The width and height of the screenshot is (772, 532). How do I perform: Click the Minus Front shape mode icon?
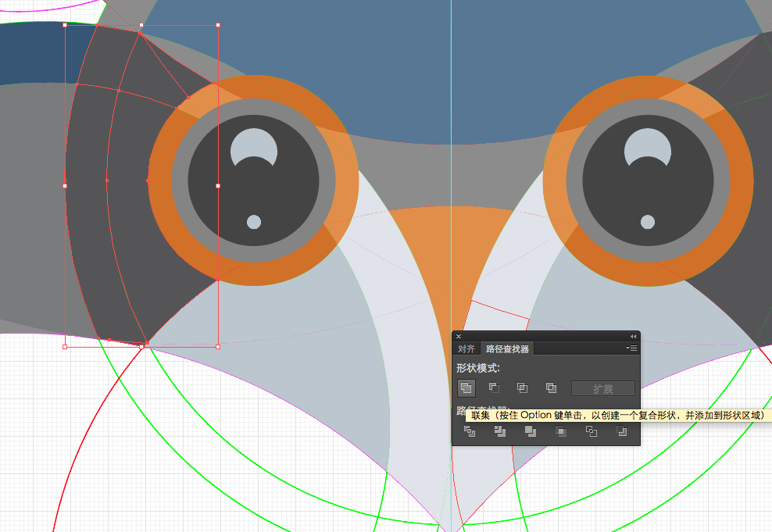[494, 388]
